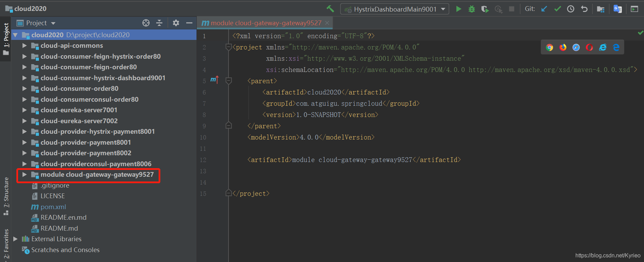644x262 pixels.
Task: Open pom in Opera browser icon
Action: (589, 47)
